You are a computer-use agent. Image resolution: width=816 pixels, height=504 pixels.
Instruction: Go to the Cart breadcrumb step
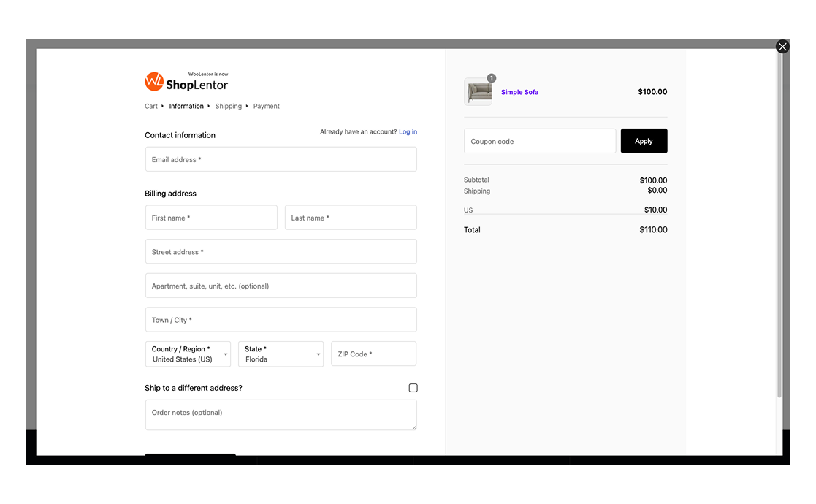click(x=150, y=106)
